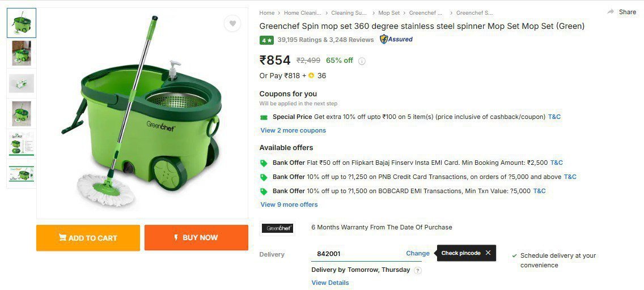
Task: Expand View 9 more offers
Action: pyautogui.click(x=289, y=204)
